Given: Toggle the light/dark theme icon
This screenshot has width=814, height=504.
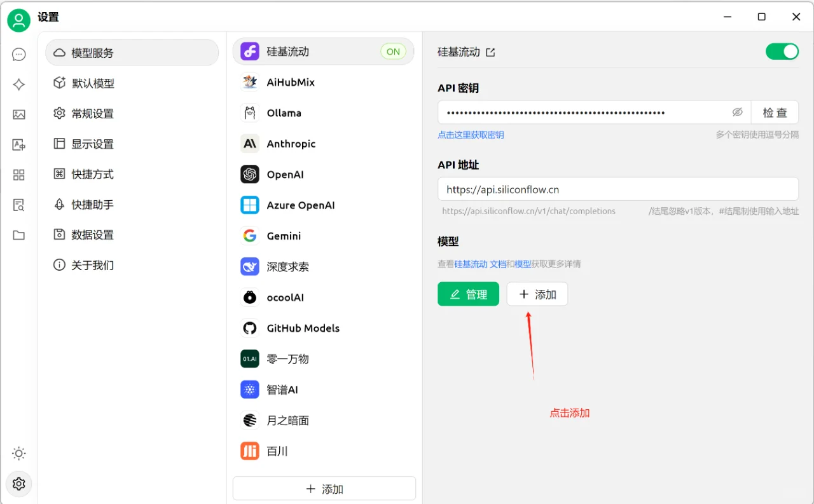Looking at the screenshot, I should (x=18, y=453).
